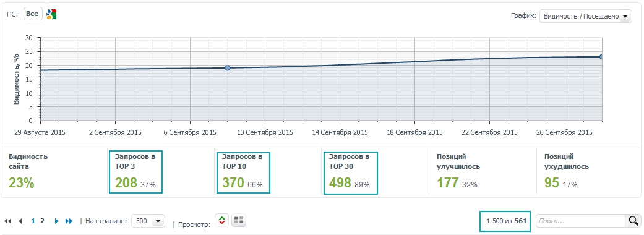Screen dimensions: 644x235
Task: Click the '2 Сентября 2015' axis label
Action: 115,133
